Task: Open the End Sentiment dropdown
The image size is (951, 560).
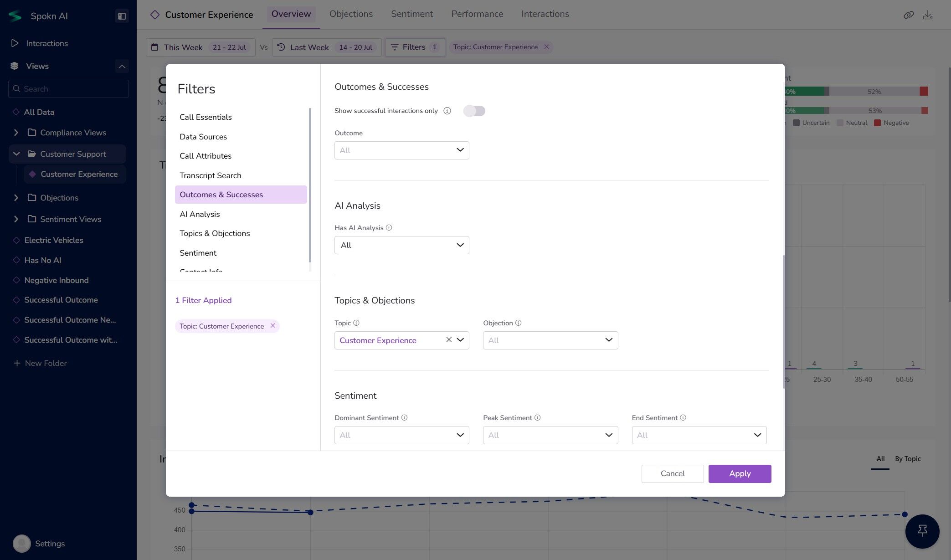Action: tap(699, 435)
